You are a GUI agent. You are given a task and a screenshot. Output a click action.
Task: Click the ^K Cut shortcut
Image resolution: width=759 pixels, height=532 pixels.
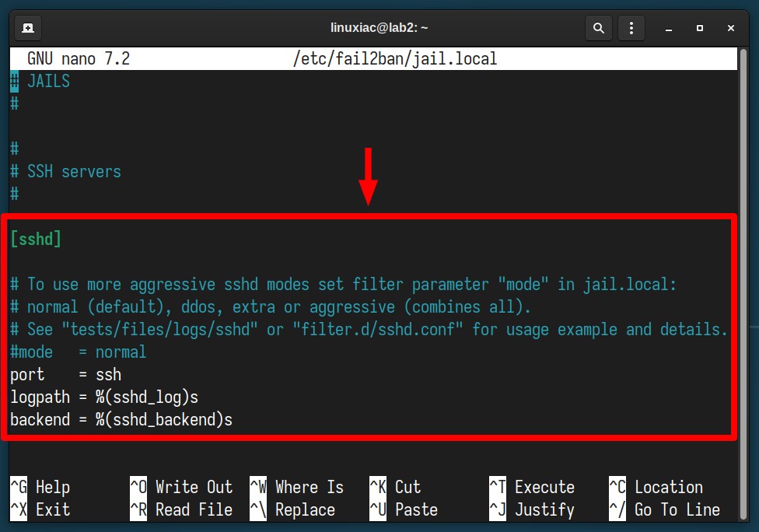396,487
